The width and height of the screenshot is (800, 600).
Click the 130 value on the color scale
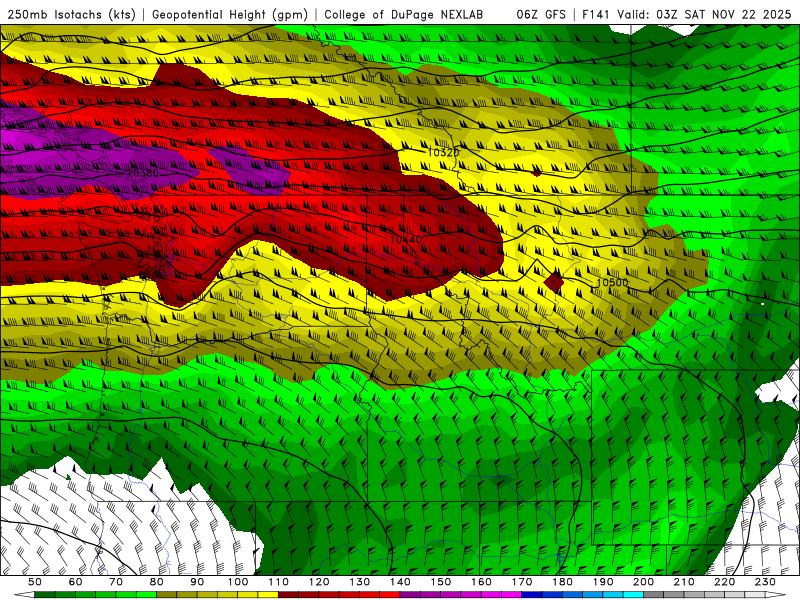pyautogui.click(x=360, y=582)
